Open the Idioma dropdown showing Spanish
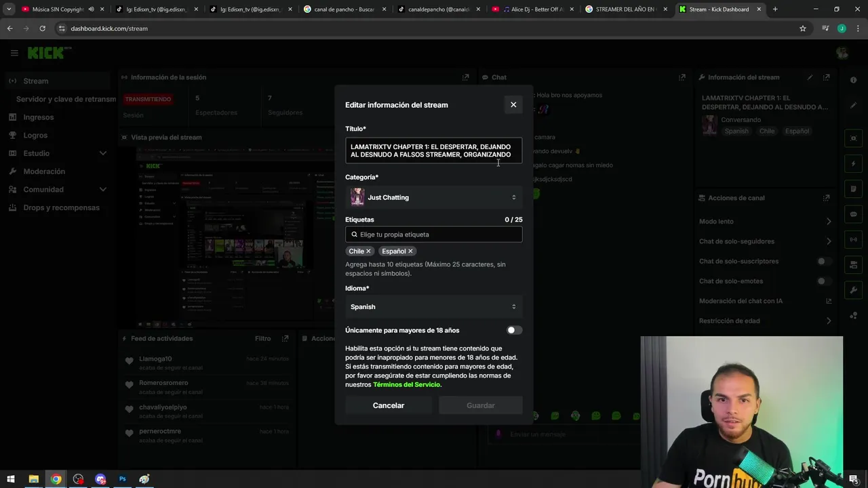Image resolution: width=868 pixels, height=488 pixels. [433, 307]
